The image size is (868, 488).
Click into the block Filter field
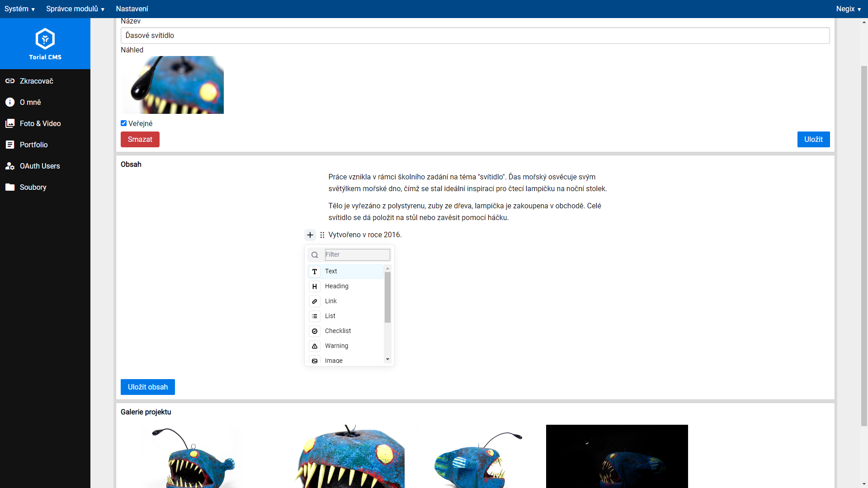357,255
